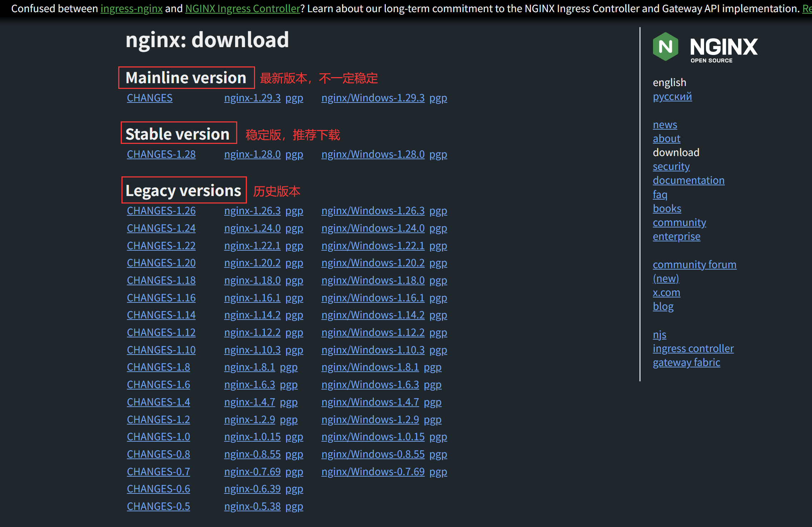812x527 pixels.
Task: Download nginx-0.6.39 source
Action: coord(252,489)
